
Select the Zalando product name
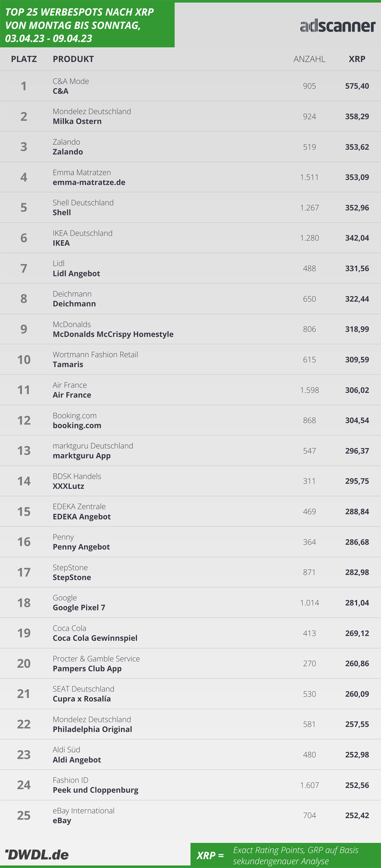coord(68,152)
